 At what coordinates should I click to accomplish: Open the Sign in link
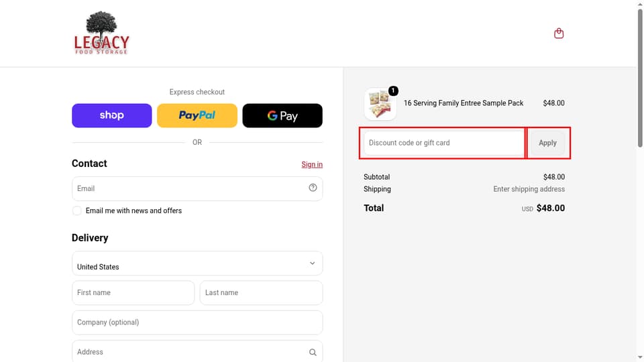pos(312,165)
